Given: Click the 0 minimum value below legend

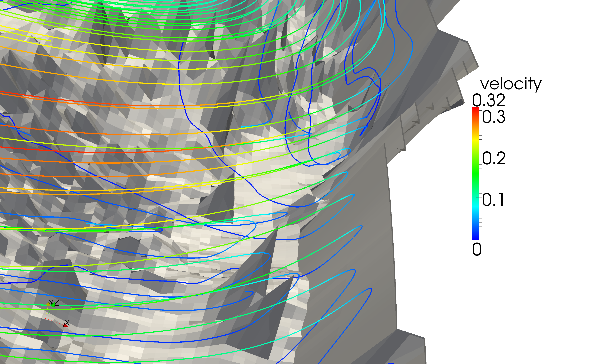Looking at the screenshot, I should (477, 250).
